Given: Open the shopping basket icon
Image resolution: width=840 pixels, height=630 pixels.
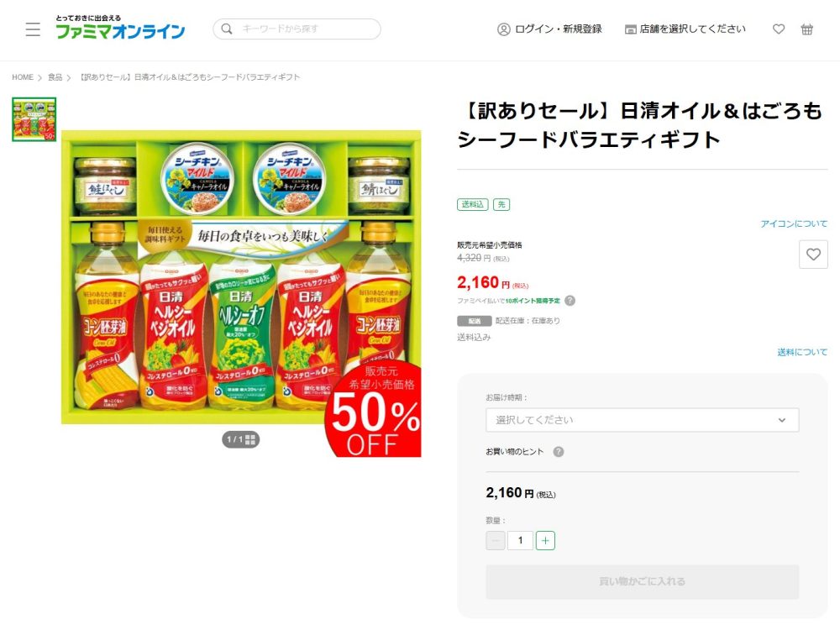Looking at the screenshot, I should [x=807, y=29].
